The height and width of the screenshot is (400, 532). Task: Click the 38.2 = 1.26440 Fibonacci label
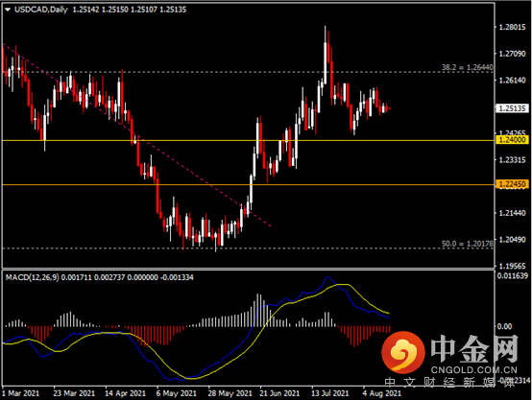468,67
